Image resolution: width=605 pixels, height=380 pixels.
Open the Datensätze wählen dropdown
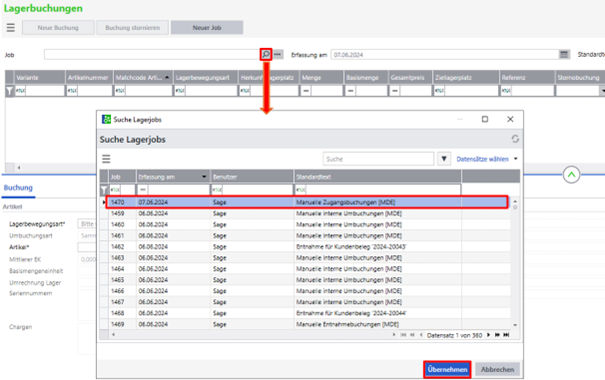click(487, 159)
